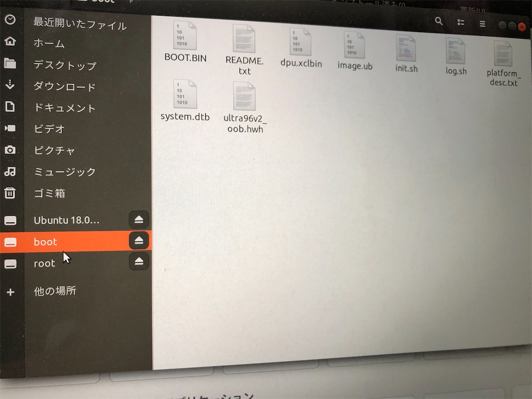This screenshot has width=532, height=399.
Task: Click the ultra96v2_oob.hwh name label
Action: [245, 124]
